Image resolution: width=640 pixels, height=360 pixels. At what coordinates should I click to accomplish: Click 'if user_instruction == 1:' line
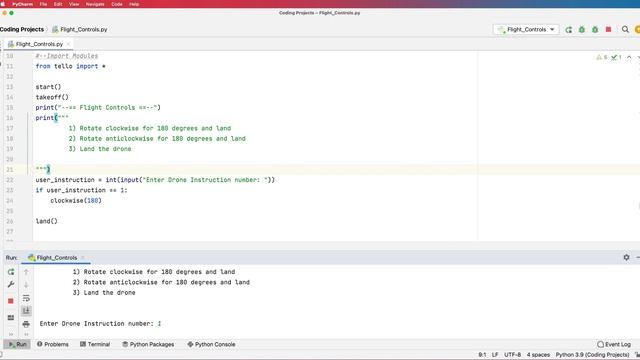(x=82, y=190)
